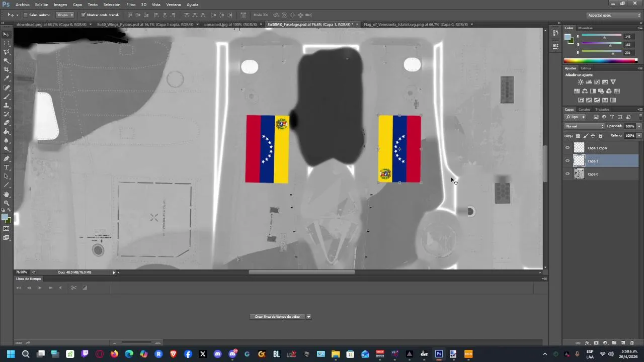The height and width of the screenshot is (362, 644).
Task: Add a Brightness/Contrast adjustment
Action: tap(581, 82)
